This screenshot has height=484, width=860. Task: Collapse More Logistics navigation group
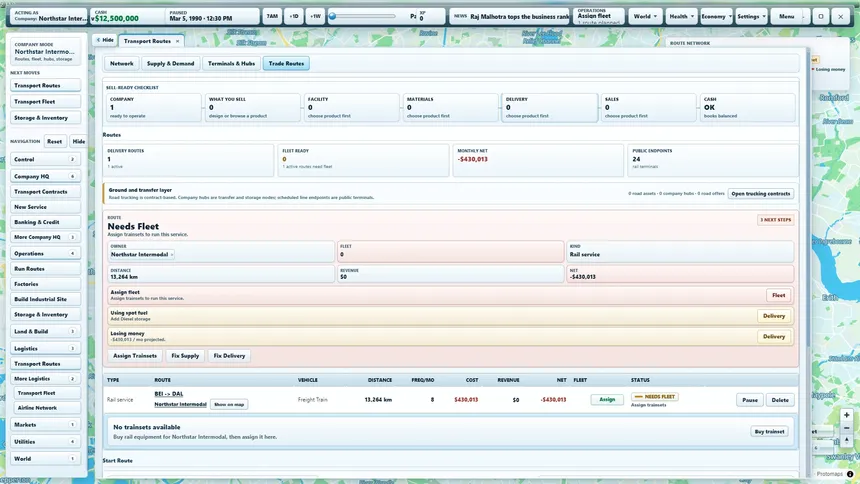(45, 379)
